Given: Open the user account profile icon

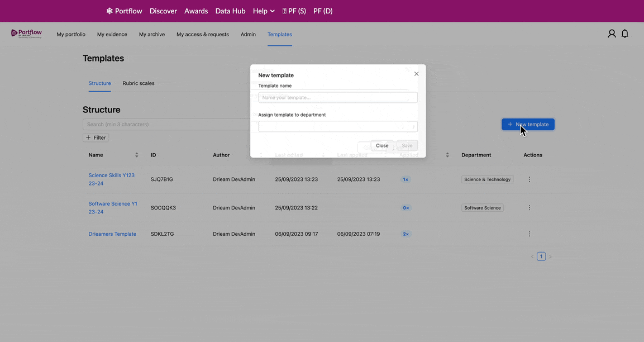Looking at the screenshot, I should pos(611,34).
